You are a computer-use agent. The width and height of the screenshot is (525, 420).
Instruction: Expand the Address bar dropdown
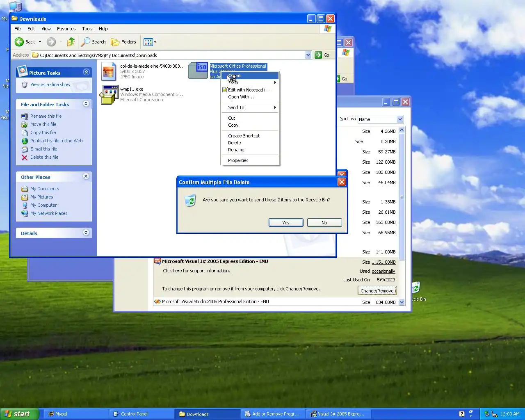(x=308, y=55)
